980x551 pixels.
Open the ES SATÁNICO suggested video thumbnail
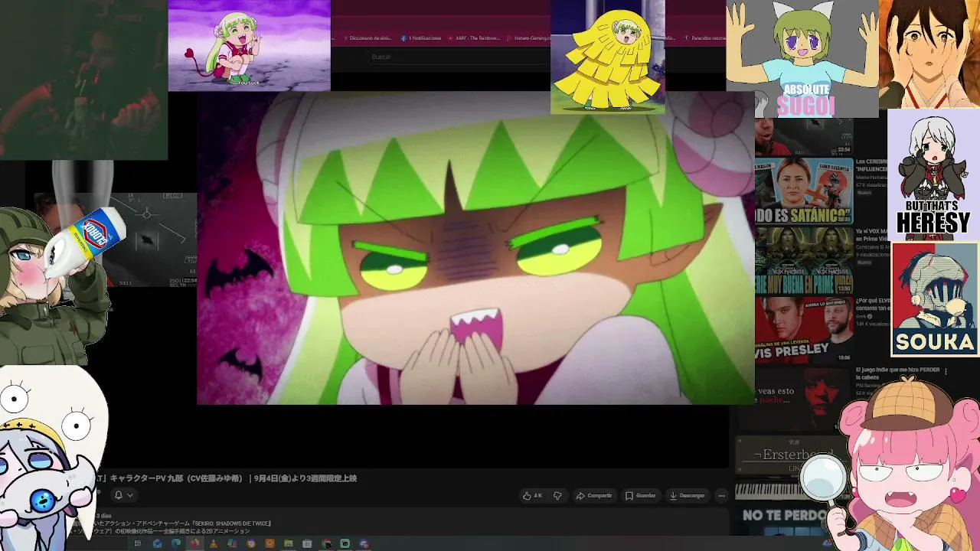pos(804,191)
